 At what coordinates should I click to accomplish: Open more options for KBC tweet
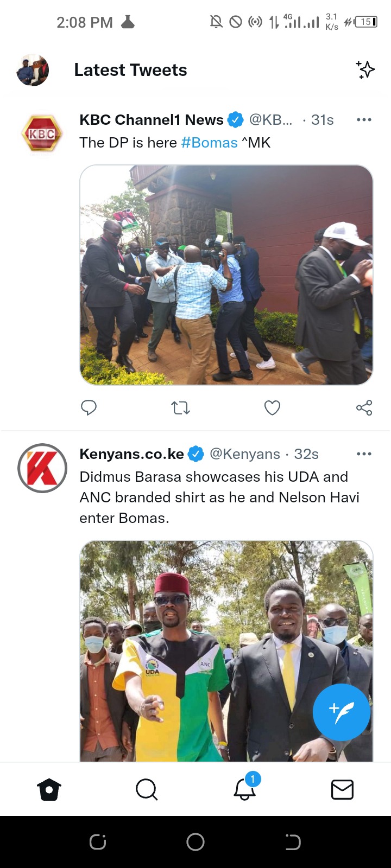[364, 120]
